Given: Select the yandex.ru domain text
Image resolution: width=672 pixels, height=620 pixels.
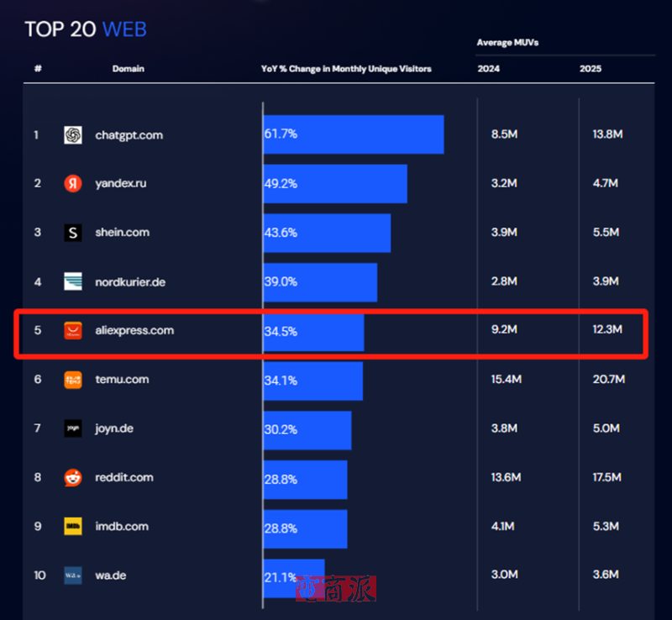Looking at the screenshot, I should pyautogui.click(x=121, y=183).
